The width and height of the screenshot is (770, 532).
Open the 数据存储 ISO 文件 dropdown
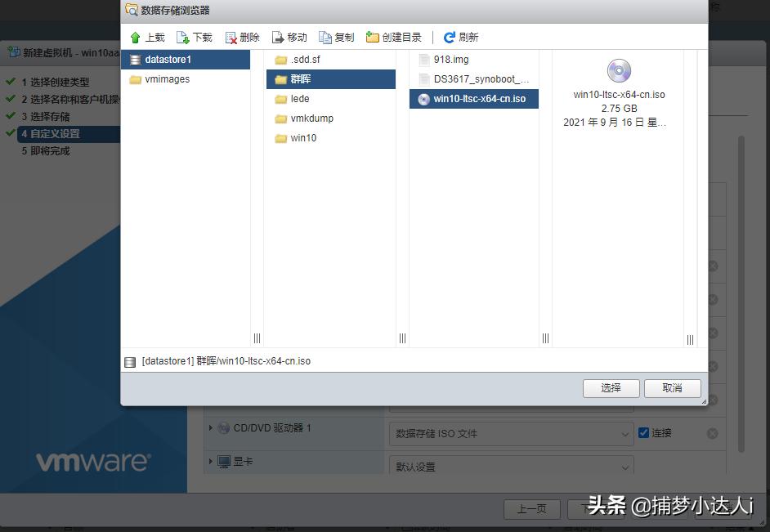pos(511,433)
